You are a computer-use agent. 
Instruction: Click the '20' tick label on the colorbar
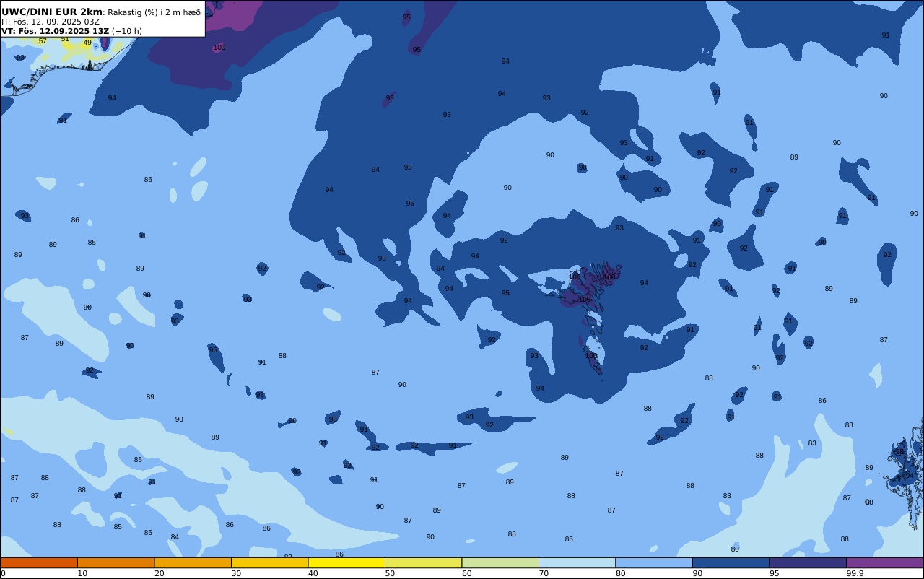[x=159, y=573]
